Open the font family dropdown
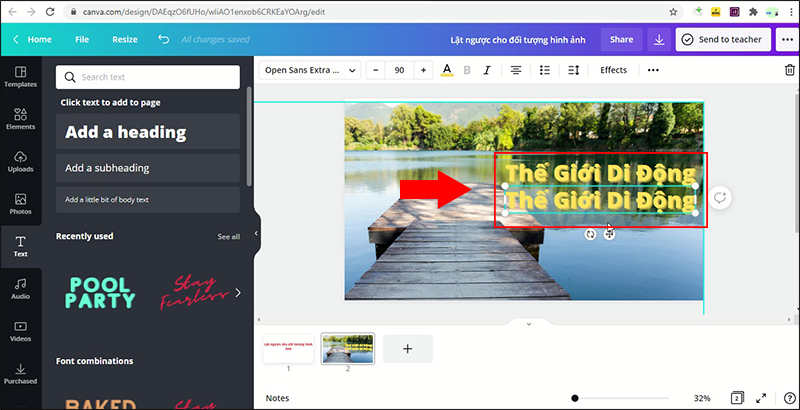 (310, 70)
